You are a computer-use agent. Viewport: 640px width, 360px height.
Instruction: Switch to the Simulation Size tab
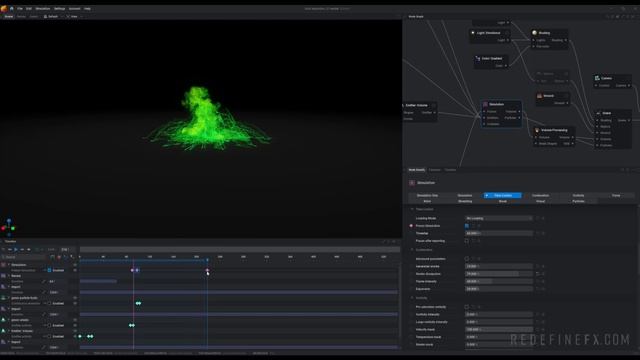[427, 196]
